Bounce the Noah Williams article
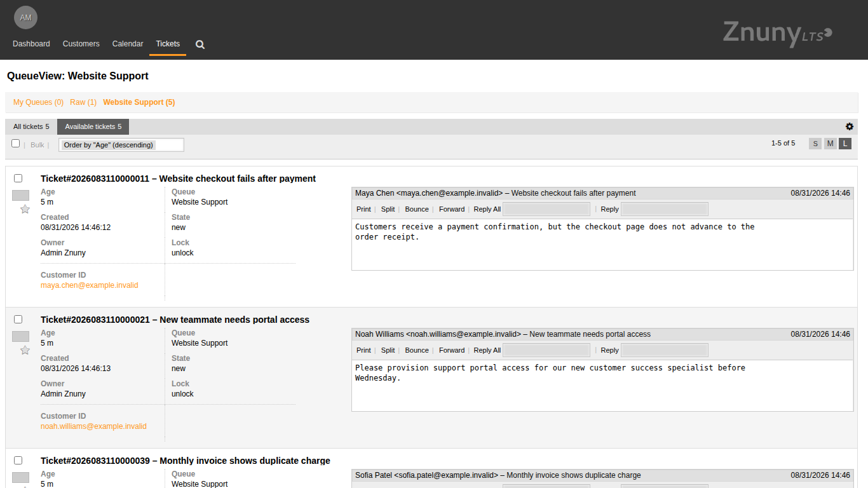Screen dimensions: 868x488 [417, 350]
